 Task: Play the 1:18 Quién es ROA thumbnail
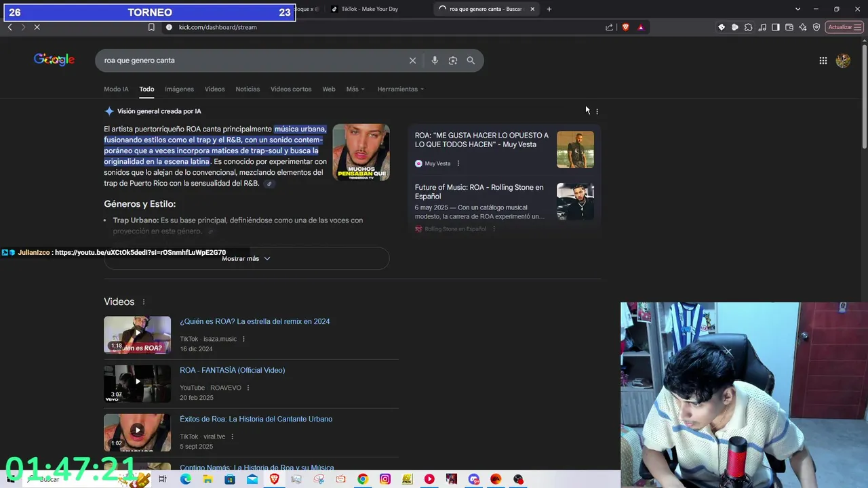[137, 335]
